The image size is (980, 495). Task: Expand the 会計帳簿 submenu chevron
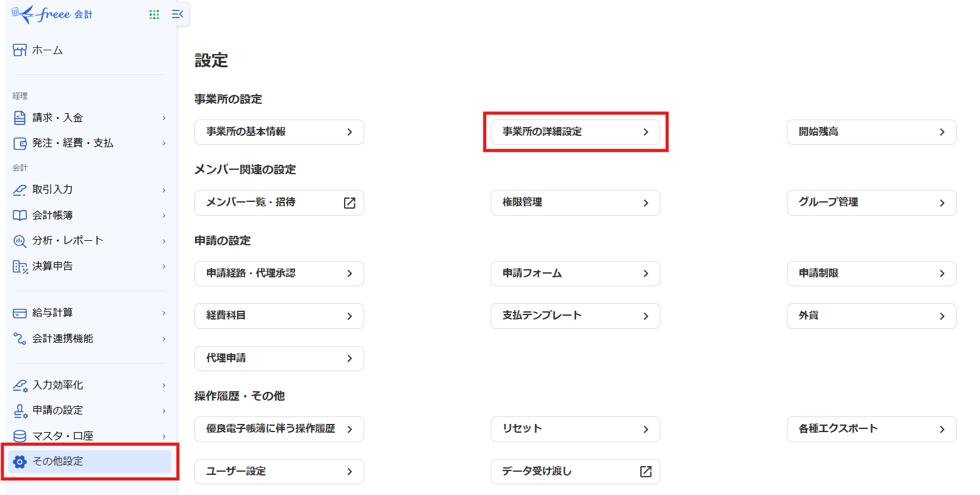[x=164, y=216]
